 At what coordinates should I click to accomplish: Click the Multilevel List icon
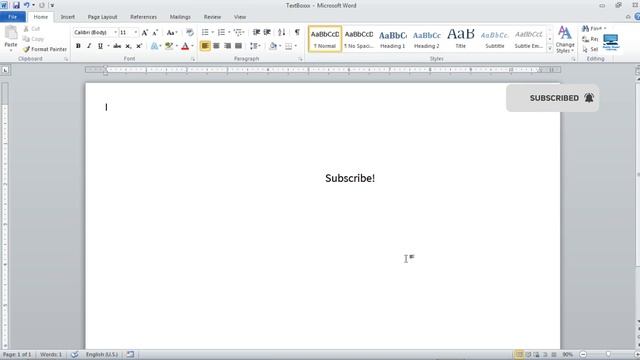pyautogui.click(x=238, y=32)
